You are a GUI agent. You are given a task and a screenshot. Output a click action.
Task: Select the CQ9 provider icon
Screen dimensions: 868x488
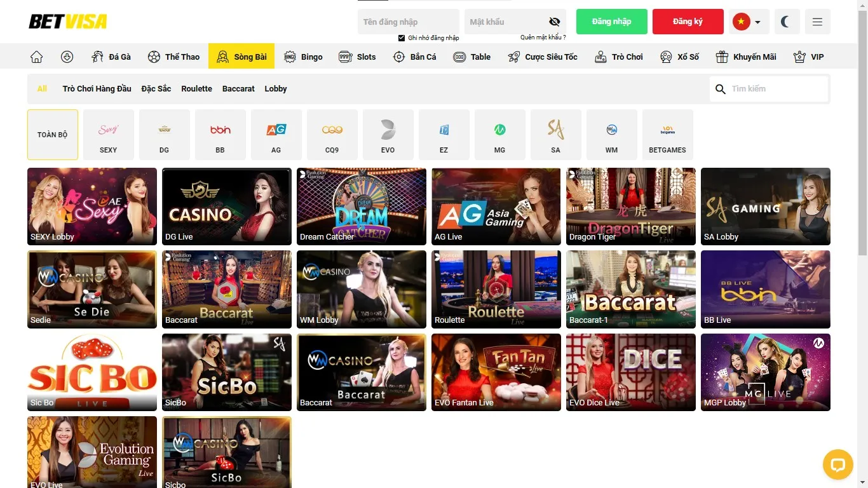click(x=332, y=135)
